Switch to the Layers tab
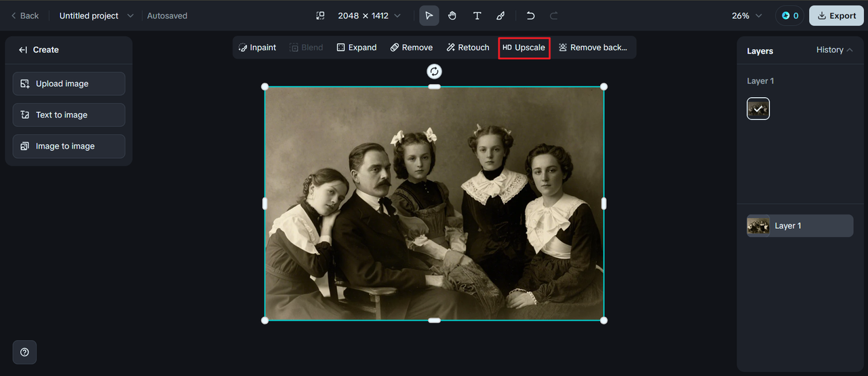Image resolution: width=868 pixels, height=376 pixels. click(x=759, y=51)
